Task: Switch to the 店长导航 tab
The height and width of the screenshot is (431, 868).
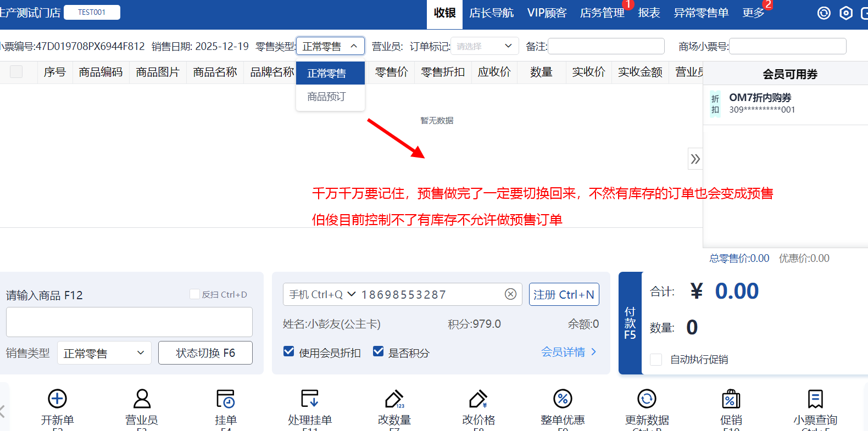Action: pyautogui.click(x=491, y=13)
